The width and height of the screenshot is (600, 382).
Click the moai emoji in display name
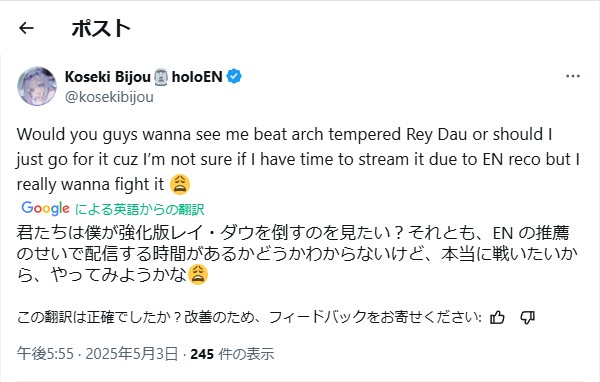[x=161, y=77]
